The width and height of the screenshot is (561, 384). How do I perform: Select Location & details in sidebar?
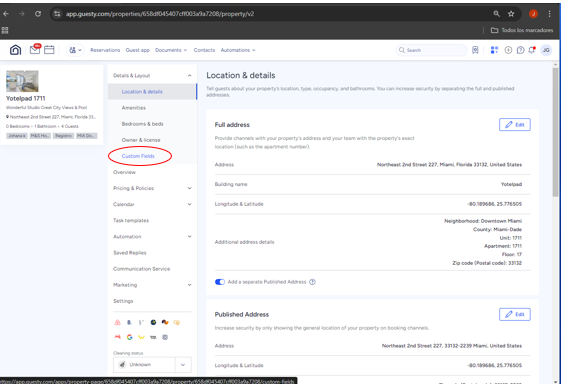pos(152,92)
